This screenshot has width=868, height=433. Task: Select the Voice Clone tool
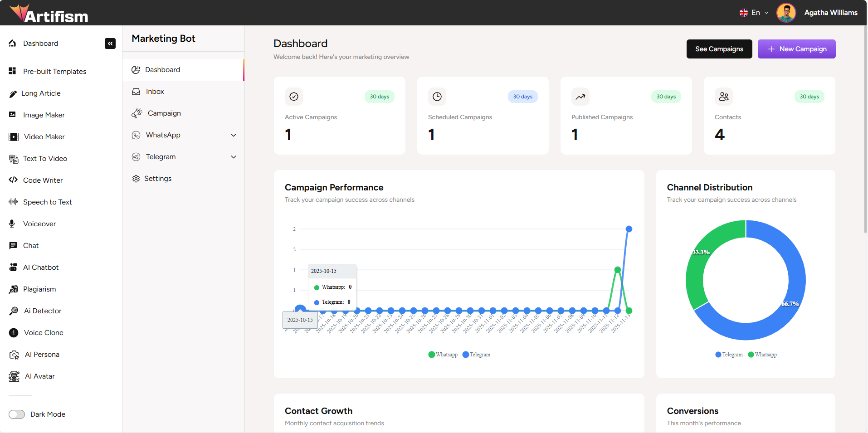coord(43,332)
